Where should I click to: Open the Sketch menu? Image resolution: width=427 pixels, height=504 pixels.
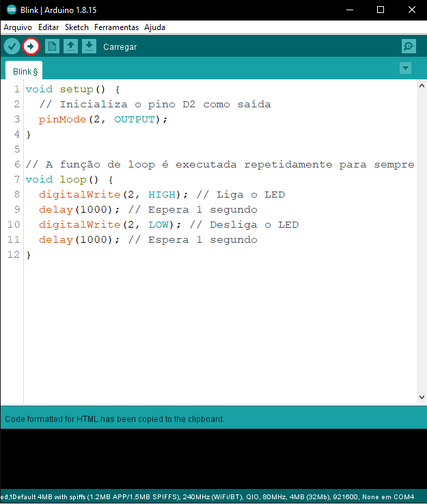click(77, 27)
